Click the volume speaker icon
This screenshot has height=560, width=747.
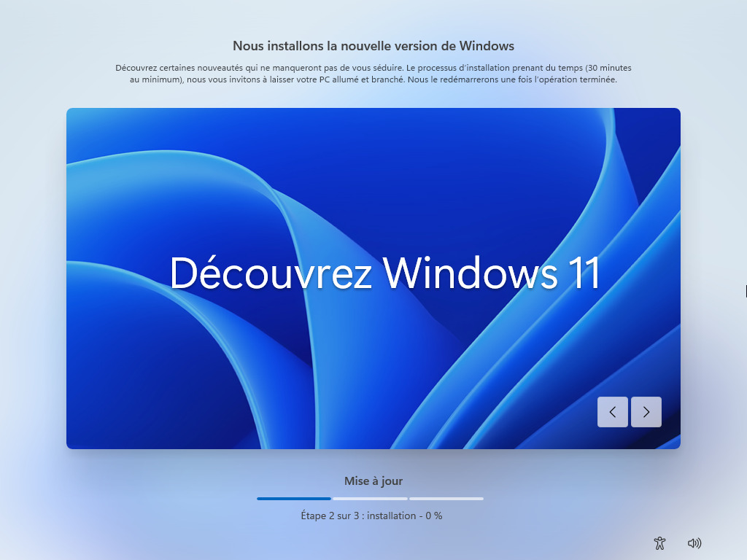(694, 542)
